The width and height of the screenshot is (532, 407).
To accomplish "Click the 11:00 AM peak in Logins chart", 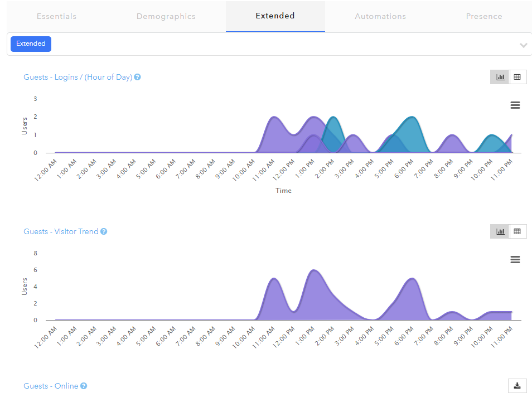I will (274, 117).
